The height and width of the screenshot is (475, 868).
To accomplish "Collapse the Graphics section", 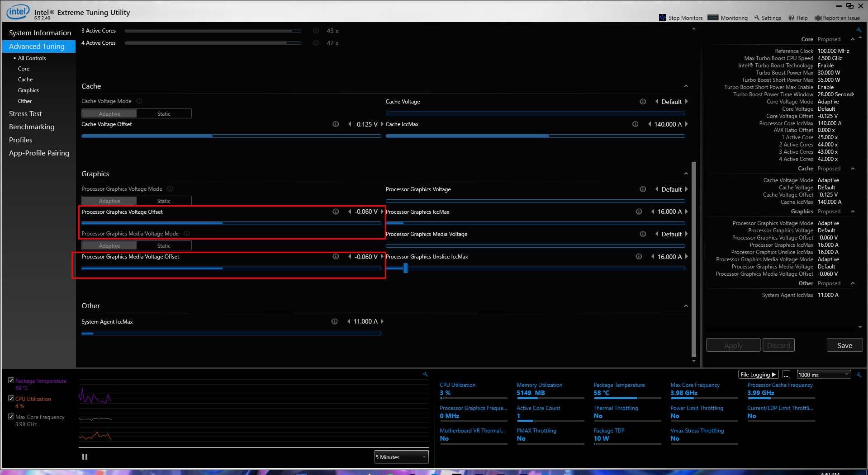I will [x=686, y=174].
